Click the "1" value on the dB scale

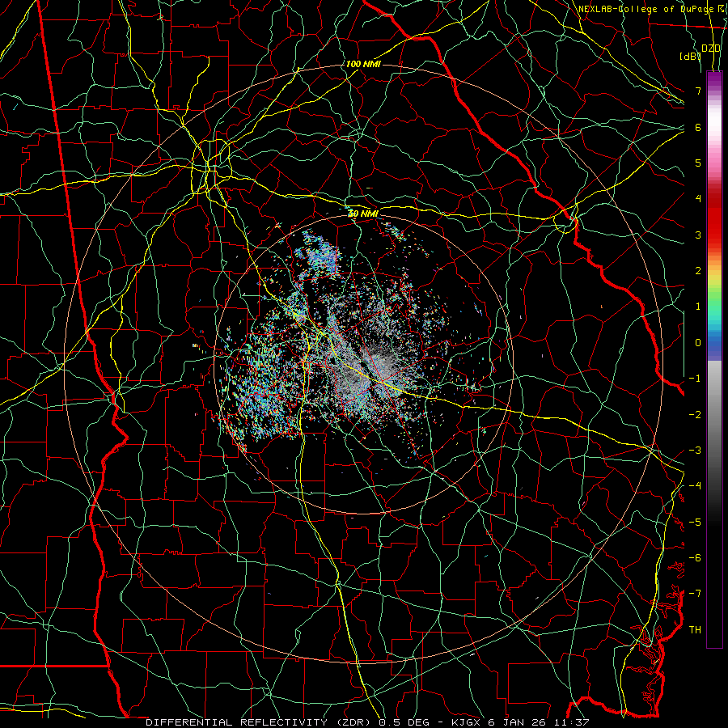tap(698, 307)
